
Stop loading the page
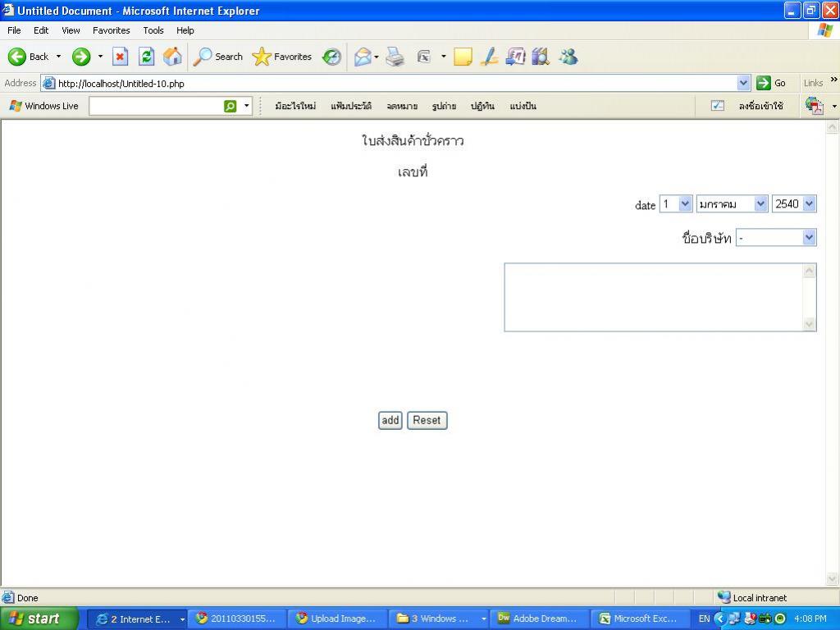click(120, 57)
